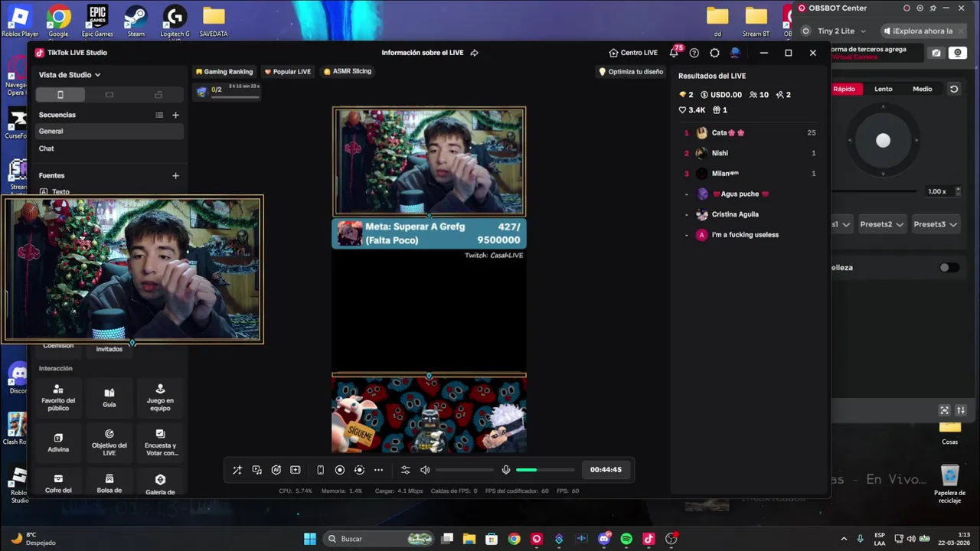Click the profile avatar in title bar
Viewport: 980px width, 551px height.
pos(736,53)
